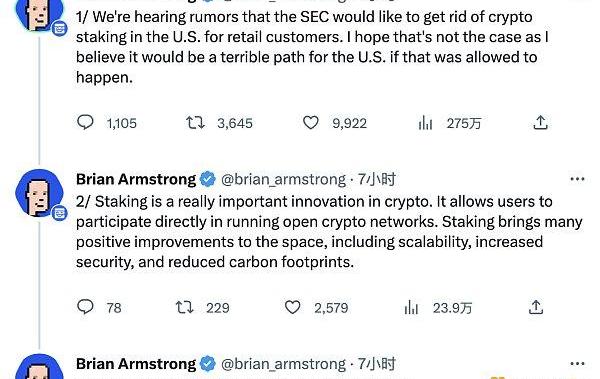Open more options menu on third tweet
Image resolution: width=600 pixels, height=379 pixels.
point(577,363)
